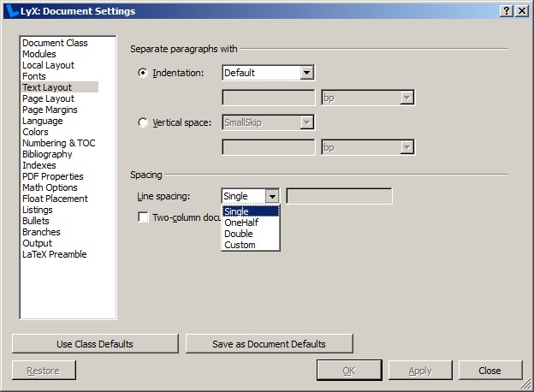Click the LyX logo in title bar
Viewport: 534px width, 392px height.
click(x=12, y=11)
